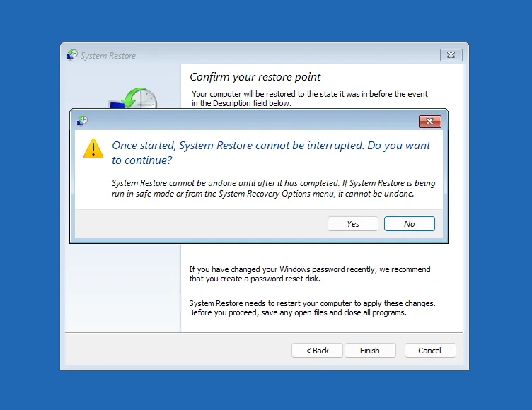Click the clock-and-arrow restore graphic
This screenshot has height=410, width=532.
tap(133, 98)
